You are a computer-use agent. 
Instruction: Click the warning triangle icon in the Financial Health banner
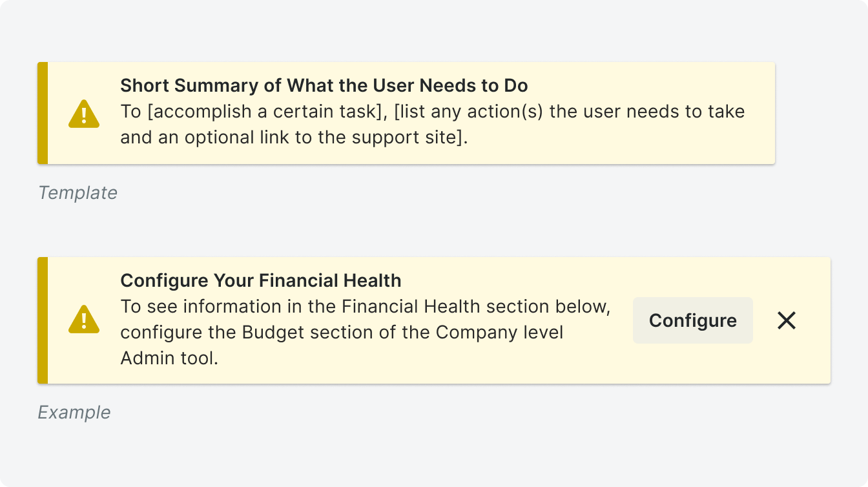point(84,320)
